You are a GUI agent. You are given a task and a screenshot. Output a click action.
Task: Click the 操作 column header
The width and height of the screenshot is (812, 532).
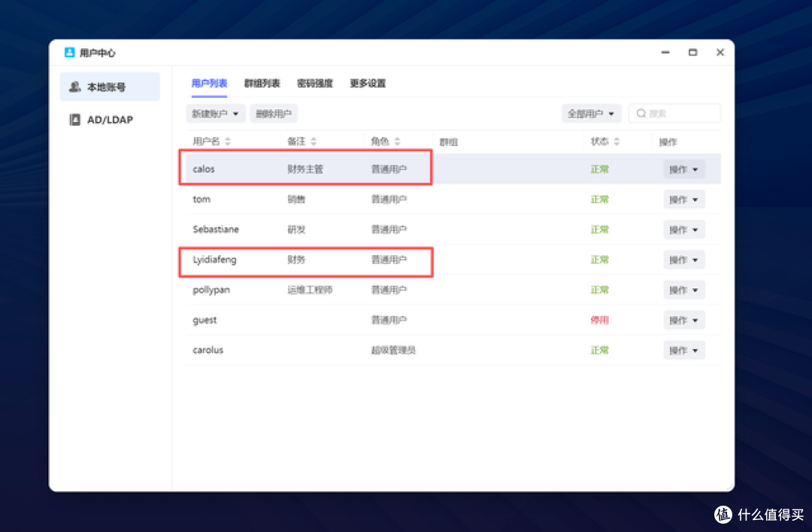(x=668, y=142)
